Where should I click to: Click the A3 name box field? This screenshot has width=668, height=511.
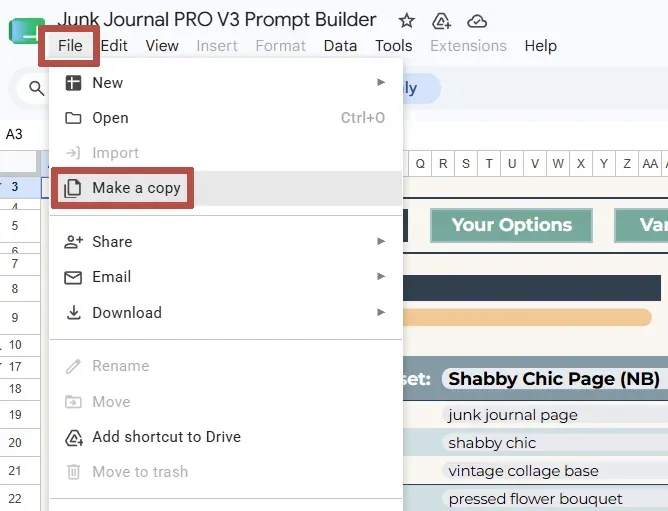click(x=21, y=134)
